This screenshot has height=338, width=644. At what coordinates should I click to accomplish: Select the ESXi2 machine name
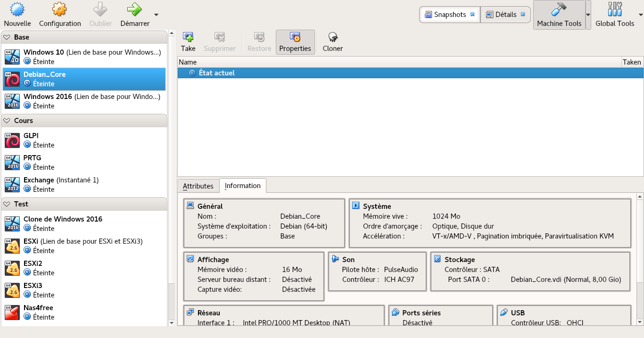pyautogui.click(x=33, y=264)
